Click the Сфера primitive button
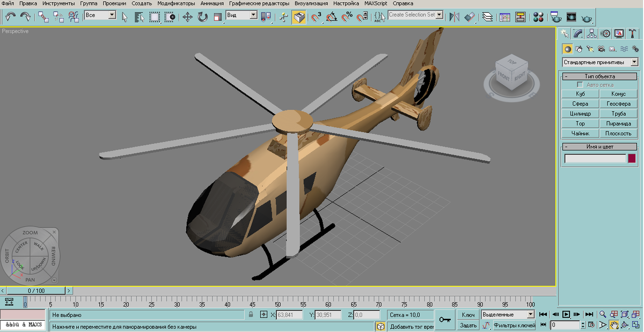The width and height of the screenshot is (644, 332). click(x=580, y=104)
